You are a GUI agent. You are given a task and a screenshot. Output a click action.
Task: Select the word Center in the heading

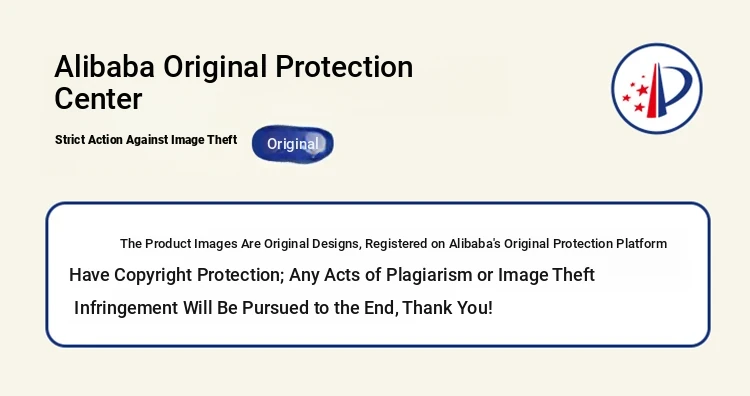(x=99, y=99)
